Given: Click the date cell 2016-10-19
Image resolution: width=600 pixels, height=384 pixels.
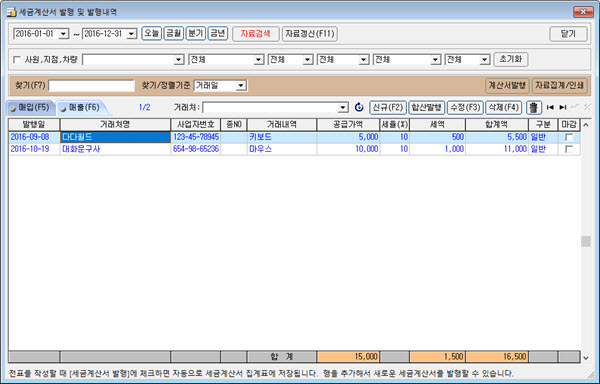Looking at the screenshot, I should click(34, 149).
